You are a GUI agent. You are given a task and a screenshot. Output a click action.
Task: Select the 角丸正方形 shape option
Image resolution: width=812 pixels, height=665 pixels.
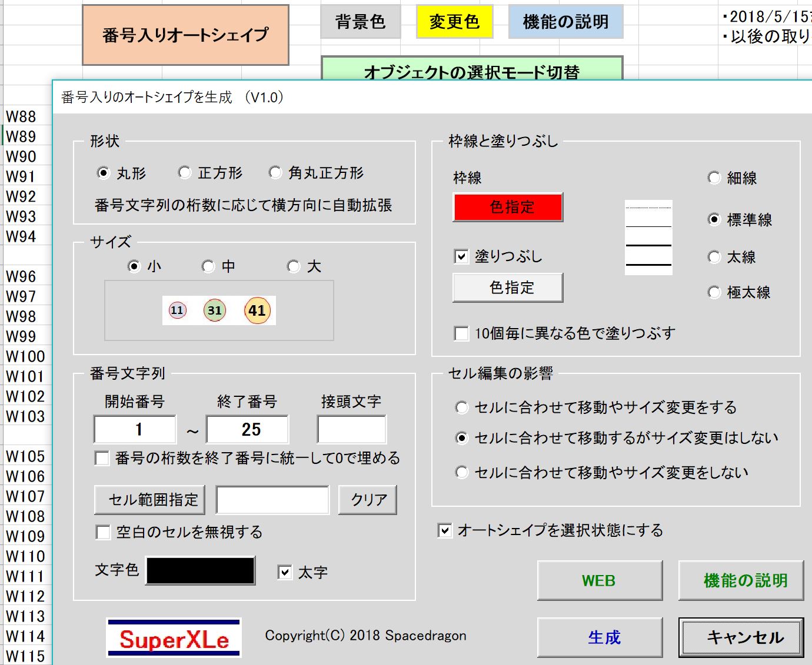[275, 173]
